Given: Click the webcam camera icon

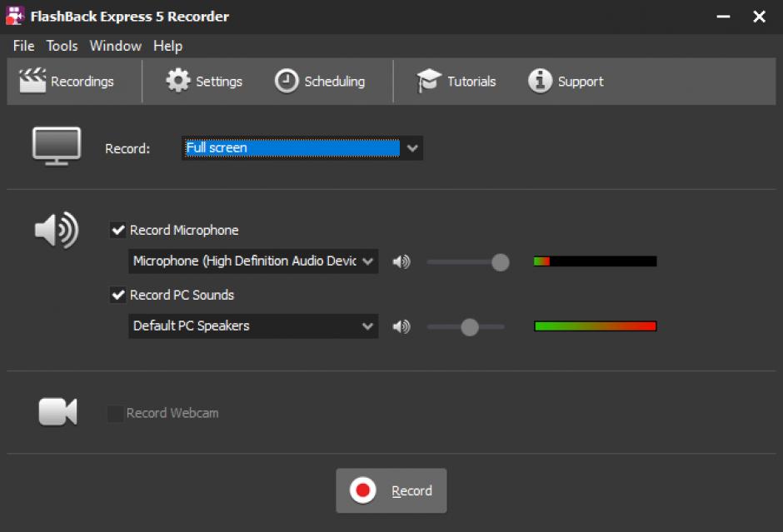Looking at the screenshot, I should pos(58,412).
